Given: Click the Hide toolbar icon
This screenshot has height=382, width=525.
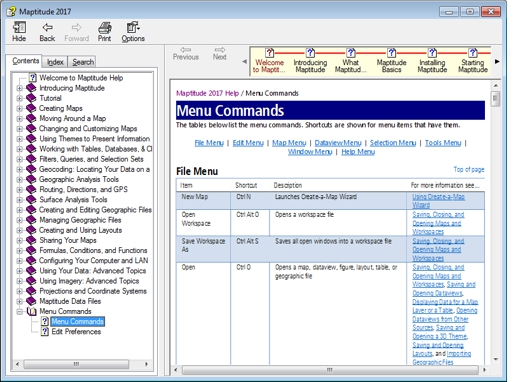Looking at the screenshot, I should click(x=19, y=27).
